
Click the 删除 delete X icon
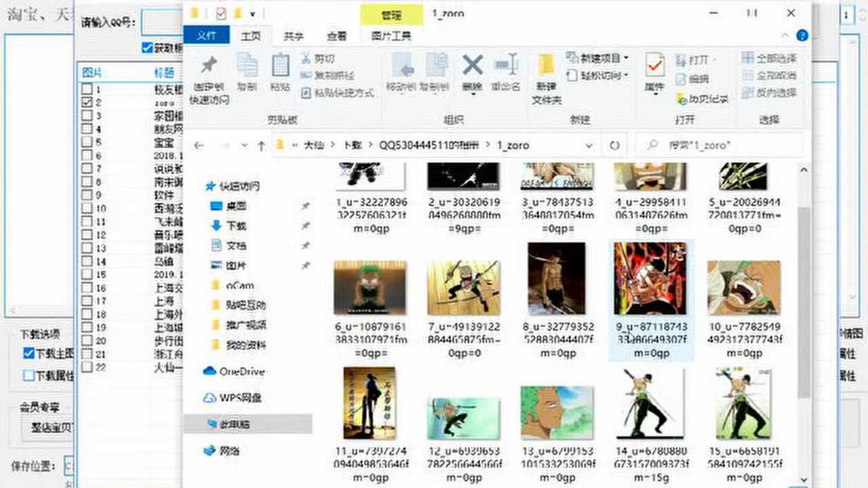472,65
